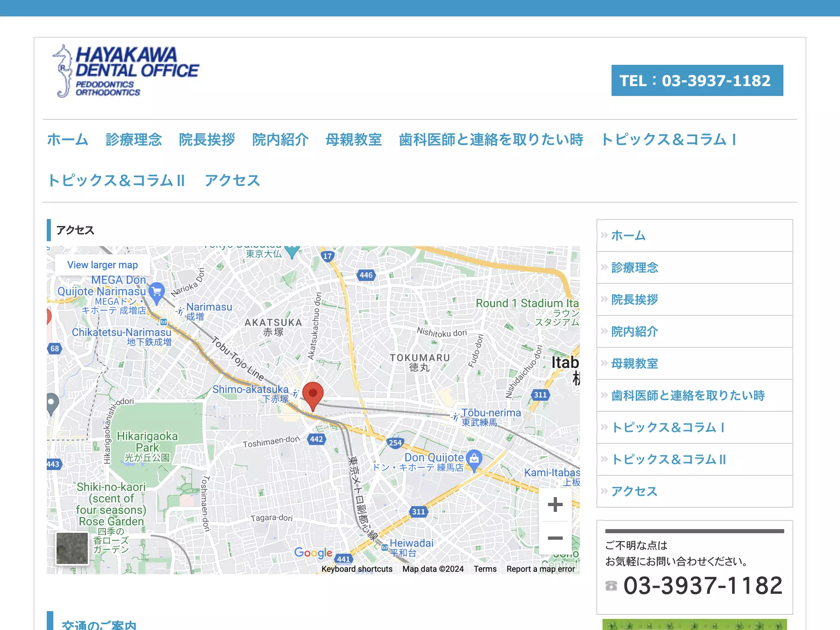Open 診療理念 in top navigation
The width and height of the screenshot is (840, 630).
[134, 139]
